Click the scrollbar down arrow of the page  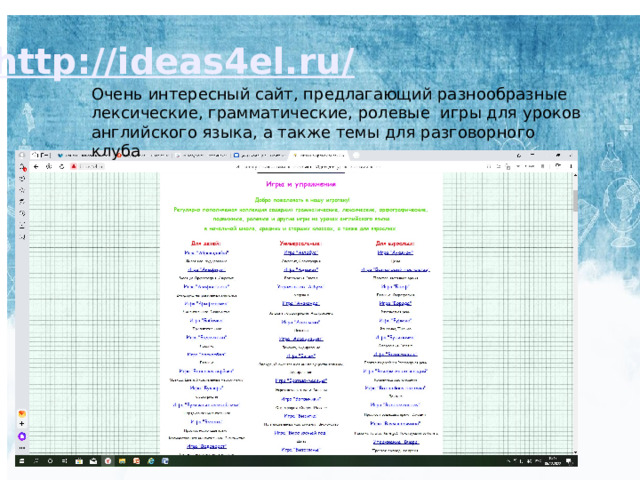coord(575,452)
